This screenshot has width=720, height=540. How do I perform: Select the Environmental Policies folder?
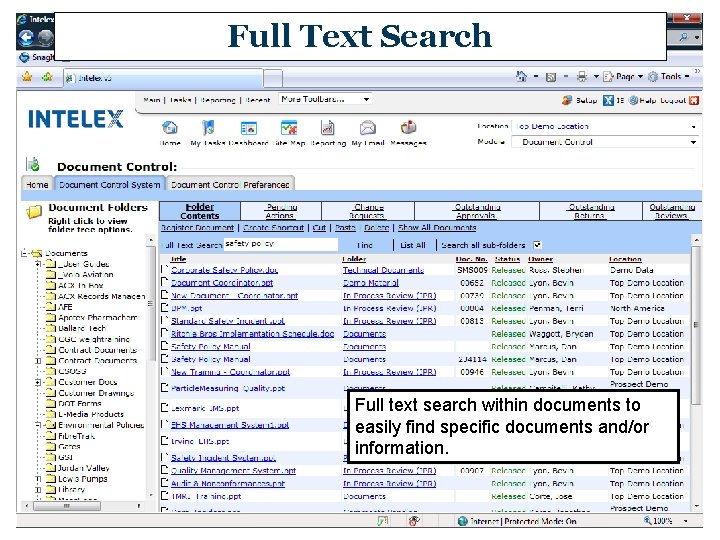tap(101, 425)
